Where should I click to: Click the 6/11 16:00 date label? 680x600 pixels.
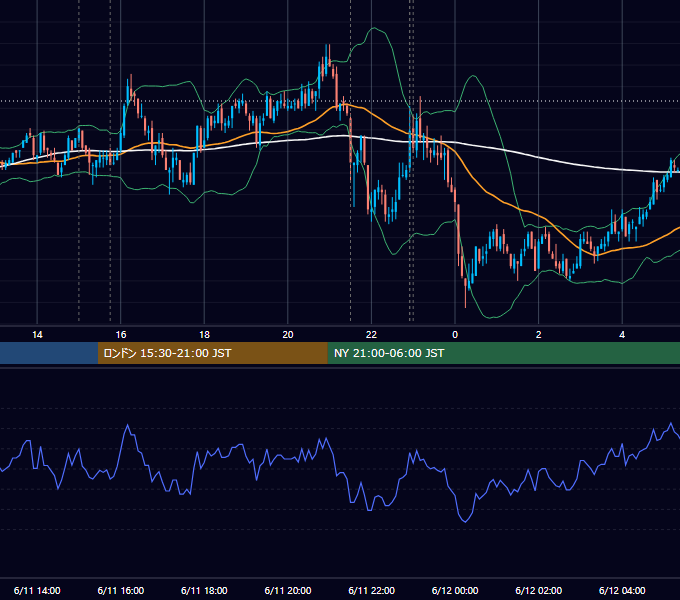(x=121, y=590)
